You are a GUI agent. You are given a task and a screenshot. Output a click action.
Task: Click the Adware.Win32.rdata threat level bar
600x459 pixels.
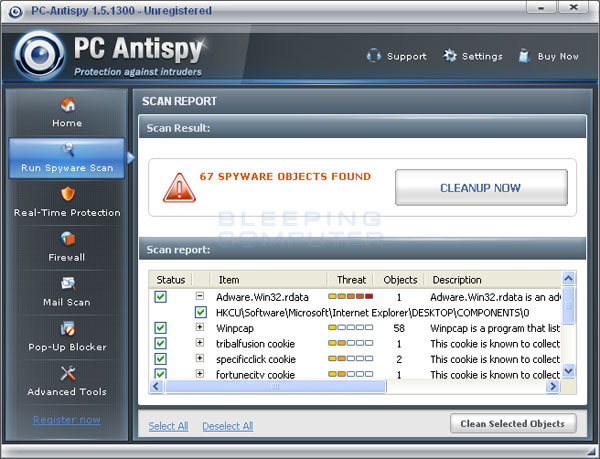351,296
